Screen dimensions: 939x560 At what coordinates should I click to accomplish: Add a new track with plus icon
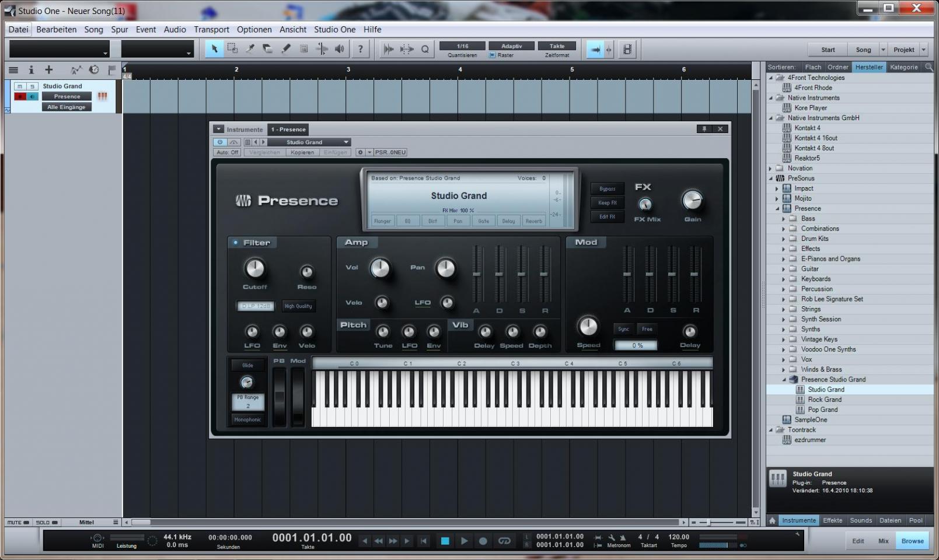49,70
